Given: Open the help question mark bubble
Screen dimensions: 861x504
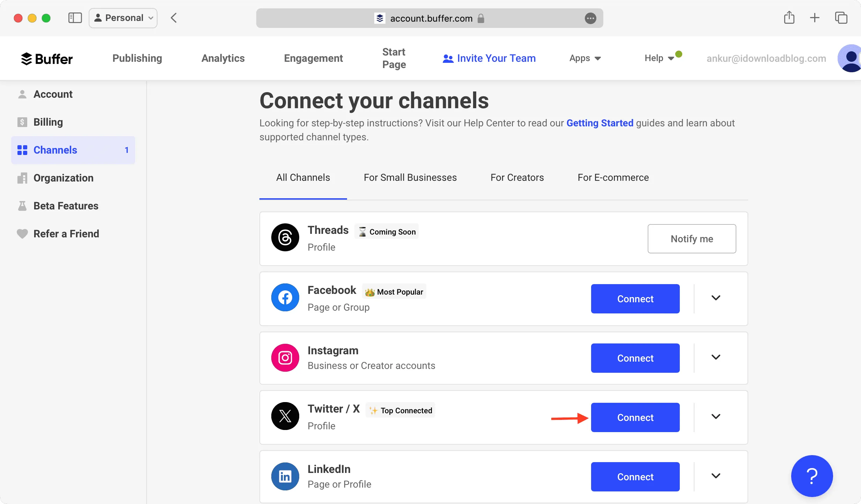Looking at the screenshot, I should point(812,476).
